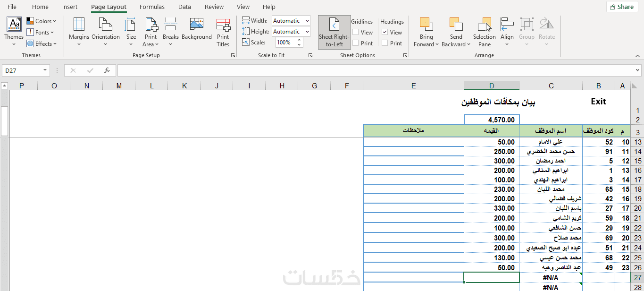Open the File menu
Image resolution: width=644 pixels, height=291 pixels.
click(x=12, y=7)
